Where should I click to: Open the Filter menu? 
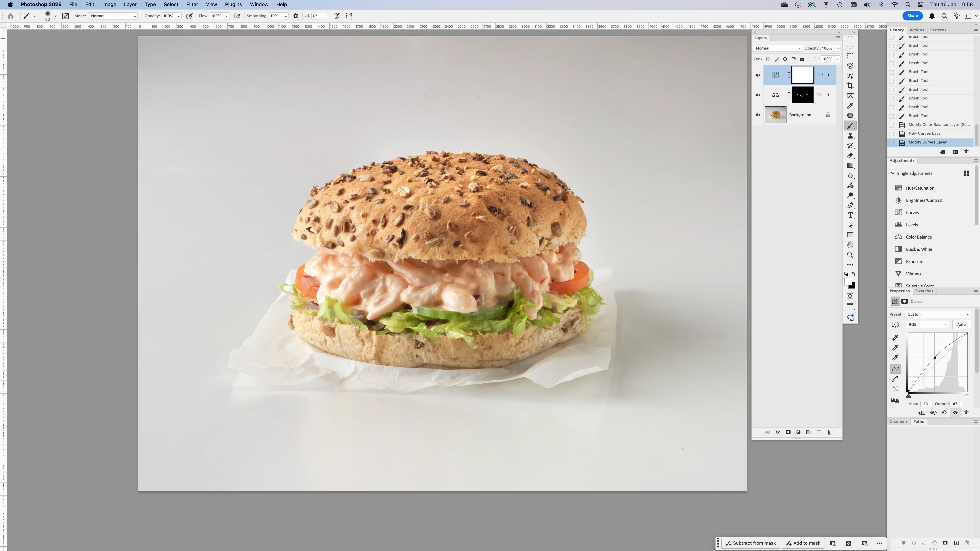(192, 5)
